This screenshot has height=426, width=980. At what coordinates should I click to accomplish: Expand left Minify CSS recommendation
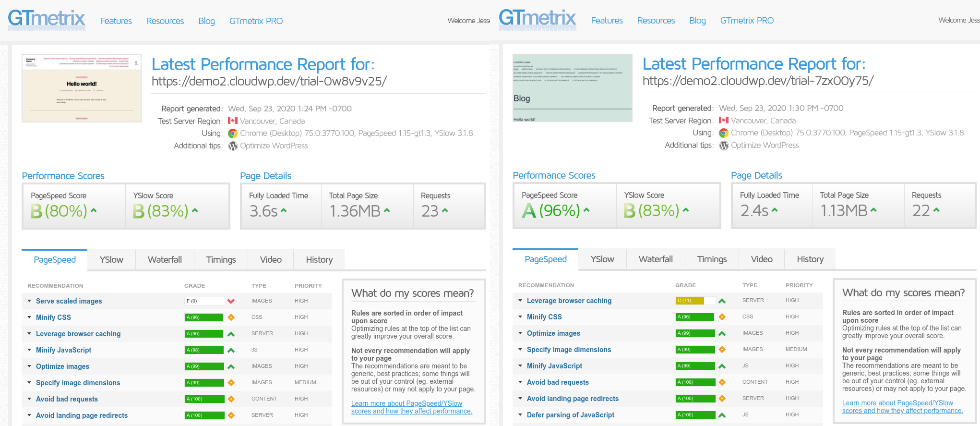pyautogui.click(x=29, y=317)
